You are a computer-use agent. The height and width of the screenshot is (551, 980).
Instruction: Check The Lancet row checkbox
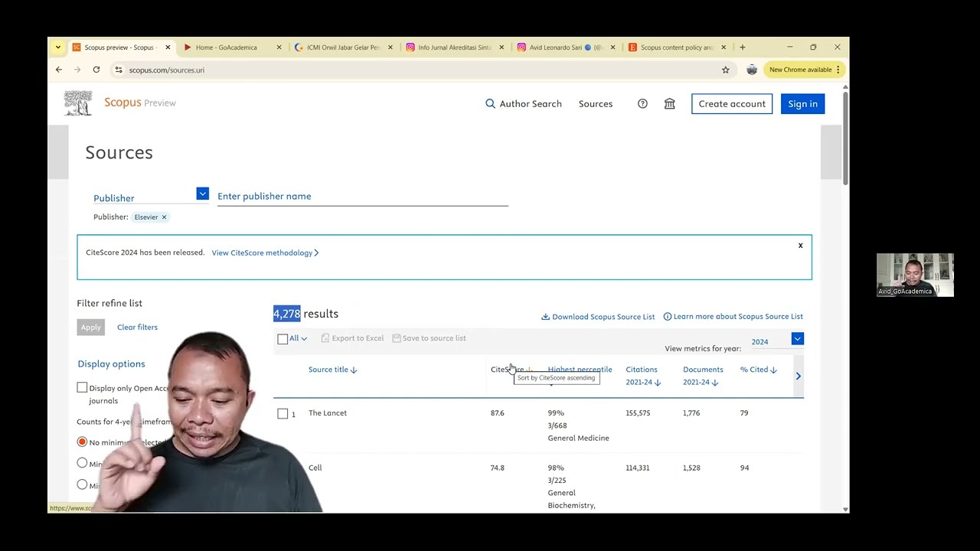coord(283,413)
